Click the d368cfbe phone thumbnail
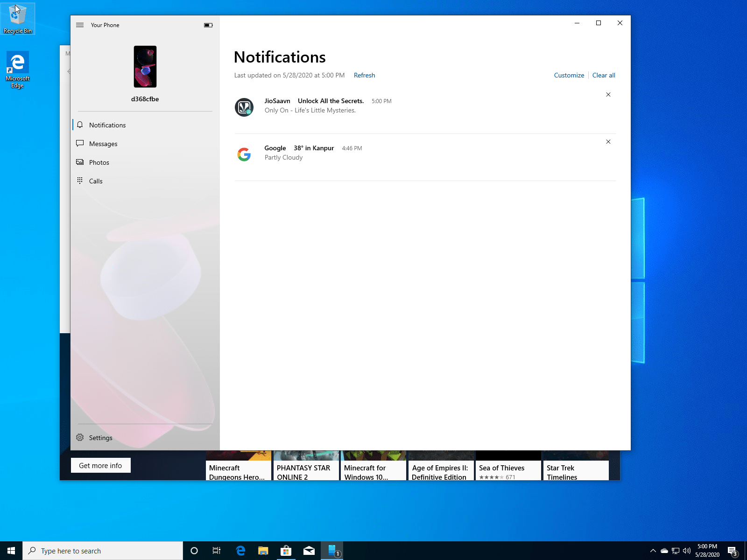 click(x=145, y=67)
